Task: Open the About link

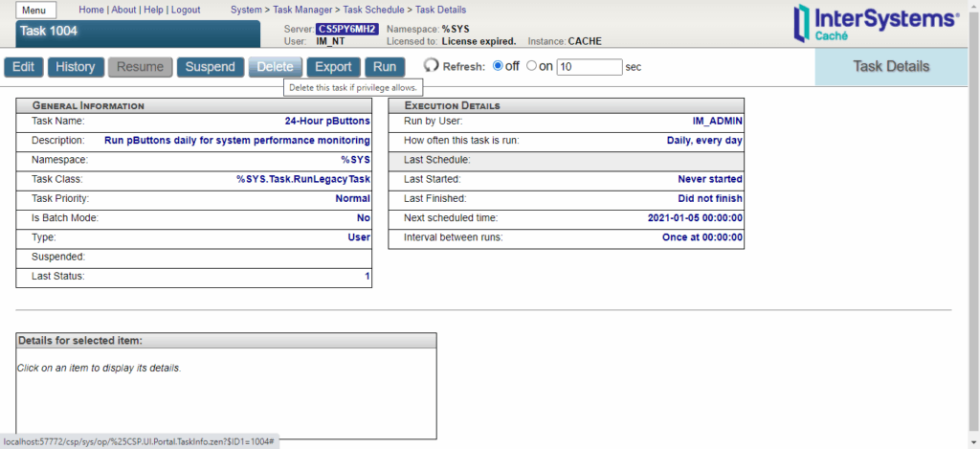Action: [123, 10]
